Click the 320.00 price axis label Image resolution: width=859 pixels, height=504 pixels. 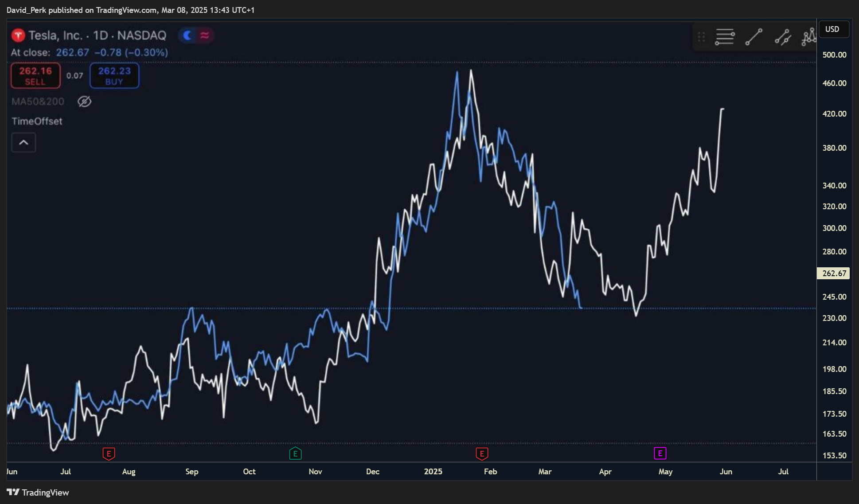[x=834, y=206]
